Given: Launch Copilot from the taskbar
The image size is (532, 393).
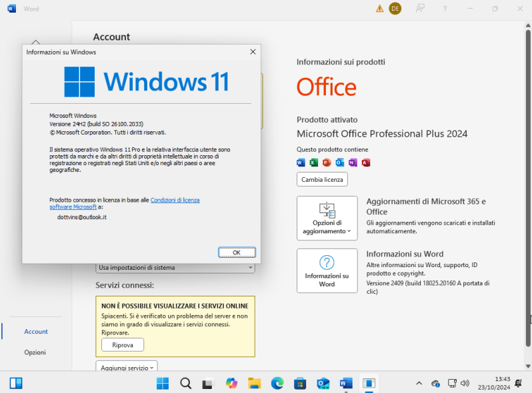Looking at the screenshot, I should [231, 383].
